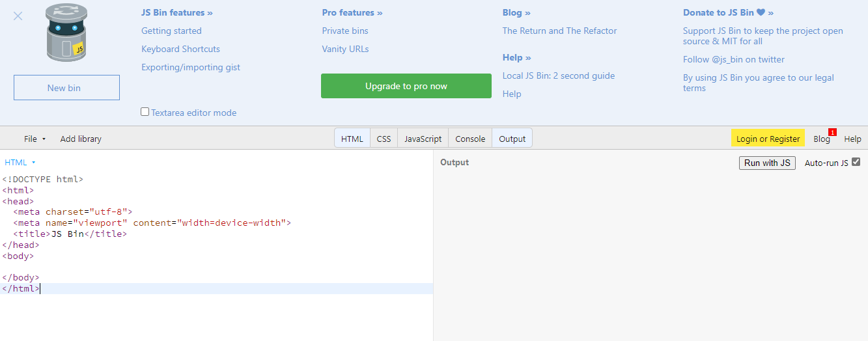This screenshot has width=868, height=341.
Task: Toggle the Auto-run JS checkbox
Action: click(x=856, y=162)
